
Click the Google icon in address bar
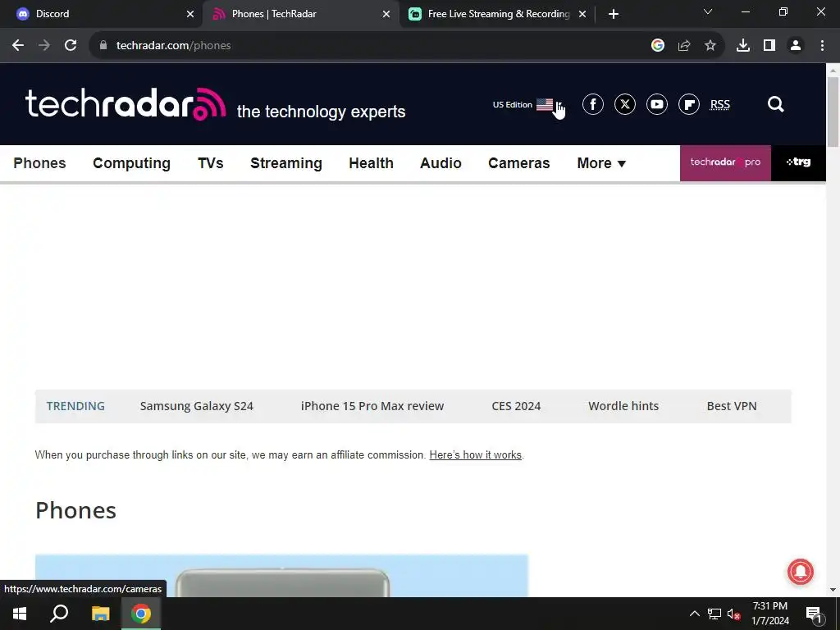pyautogui.click(x=658, y=46)
